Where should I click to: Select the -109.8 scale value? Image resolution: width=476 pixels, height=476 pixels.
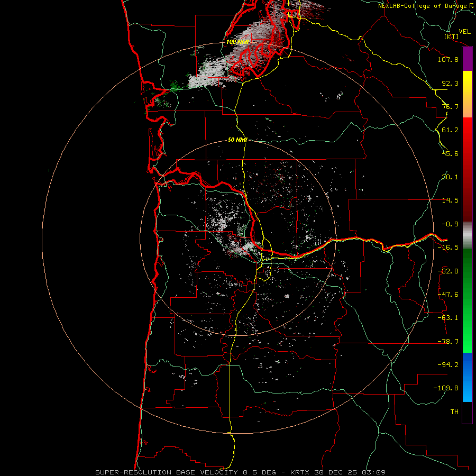(x=446, y=388)
